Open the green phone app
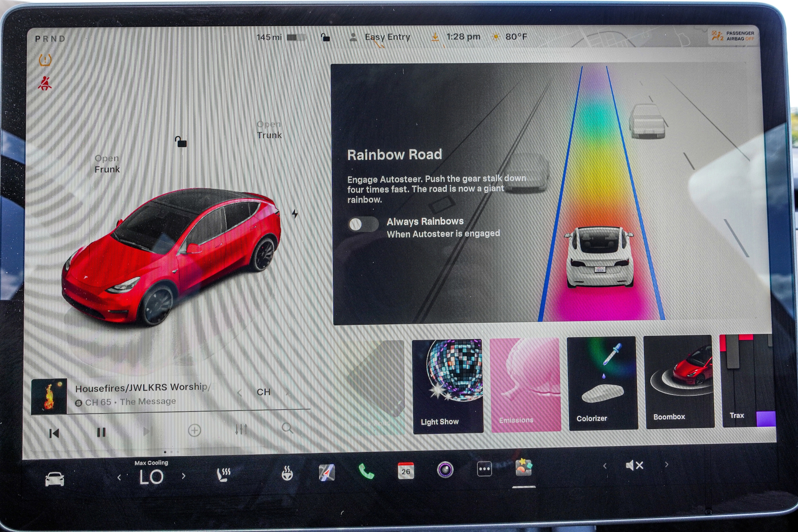Viewport: 798px width, 532px height. [366, 472]
